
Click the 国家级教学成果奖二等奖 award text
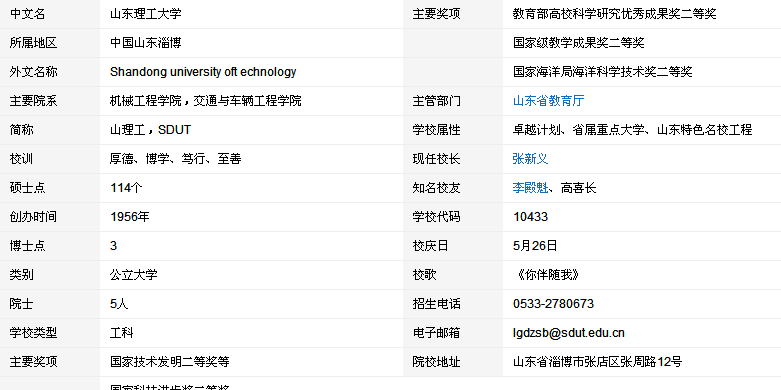(x=579, y=43)
